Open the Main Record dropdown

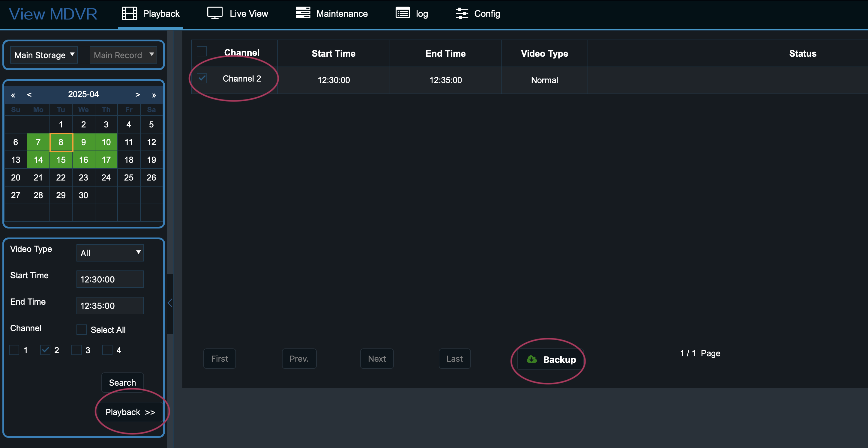123,55
